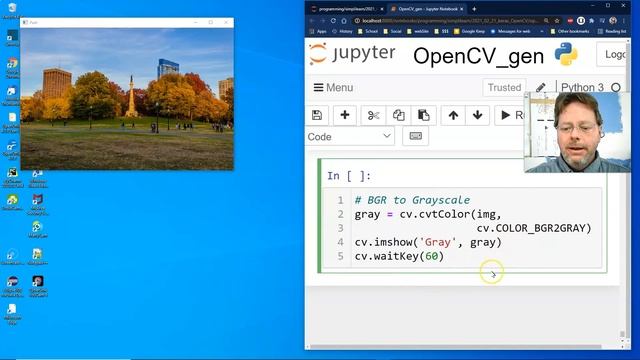Click the Python logo in notebook header
Viewport: 640px width, 360px height.
(x=566, y=54)
